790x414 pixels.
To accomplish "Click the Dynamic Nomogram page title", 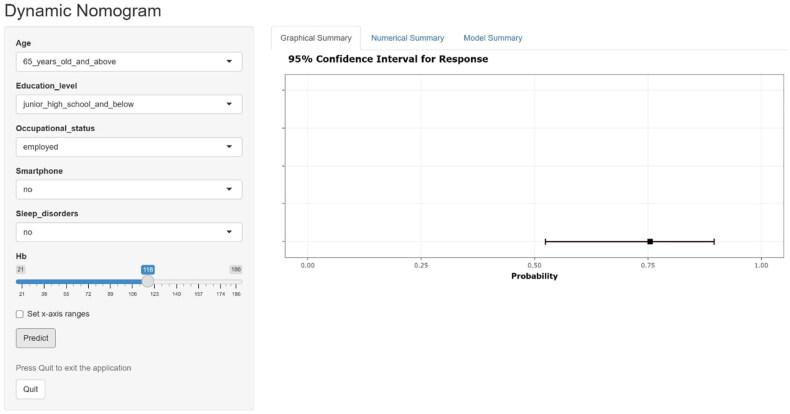I will [82, 12].
